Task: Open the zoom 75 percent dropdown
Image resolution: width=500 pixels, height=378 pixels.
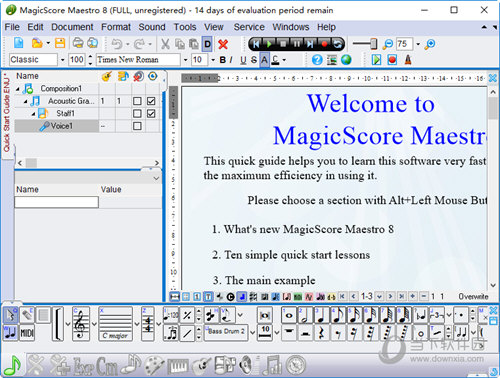Action: coord(418,44)
